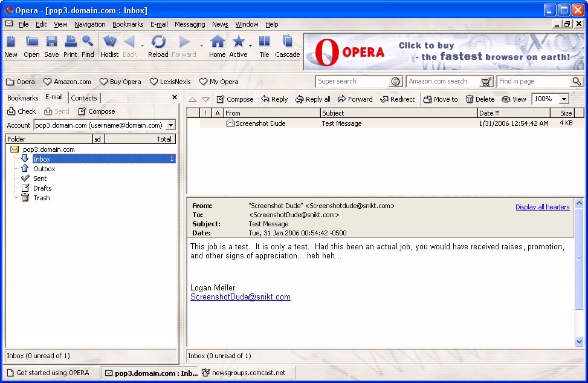Click the View options button
588x383 pixels.
pos(514,99)
